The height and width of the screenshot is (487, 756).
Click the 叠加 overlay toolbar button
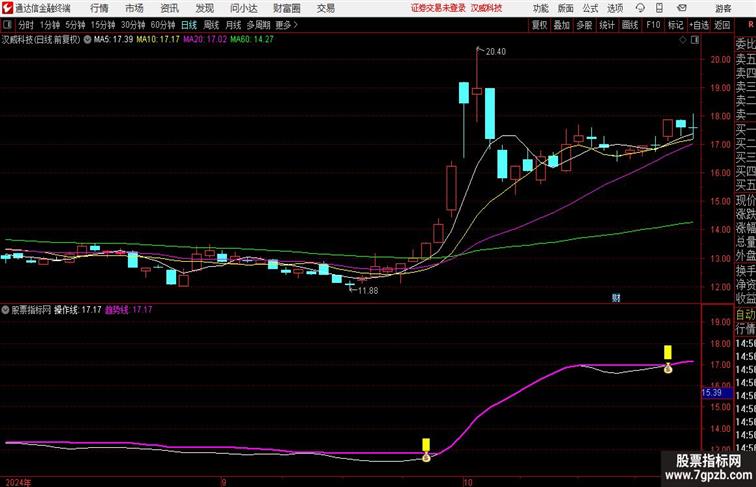[562, 25]
